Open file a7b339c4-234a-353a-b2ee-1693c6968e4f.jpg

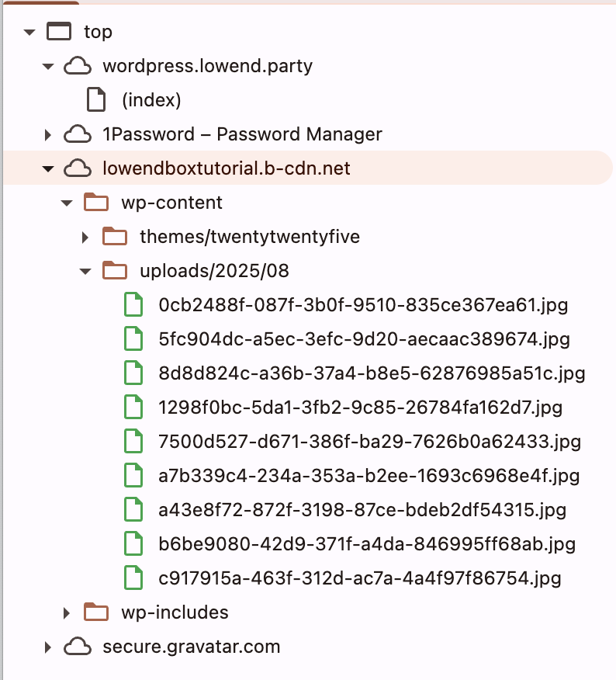(x=369, y=476)
